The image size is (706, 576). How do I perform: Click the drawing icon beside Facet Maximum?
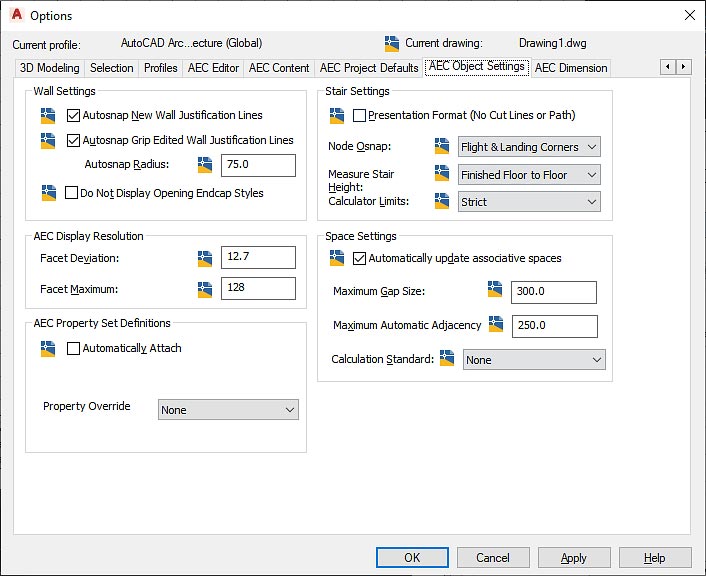[206, 289]
